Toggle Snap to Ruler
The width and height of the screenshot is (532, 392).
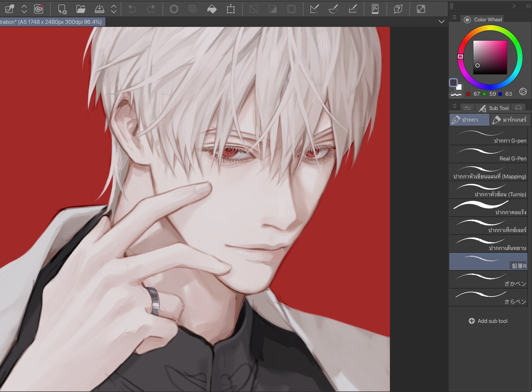pyautogui.click(x=314, y=9)
